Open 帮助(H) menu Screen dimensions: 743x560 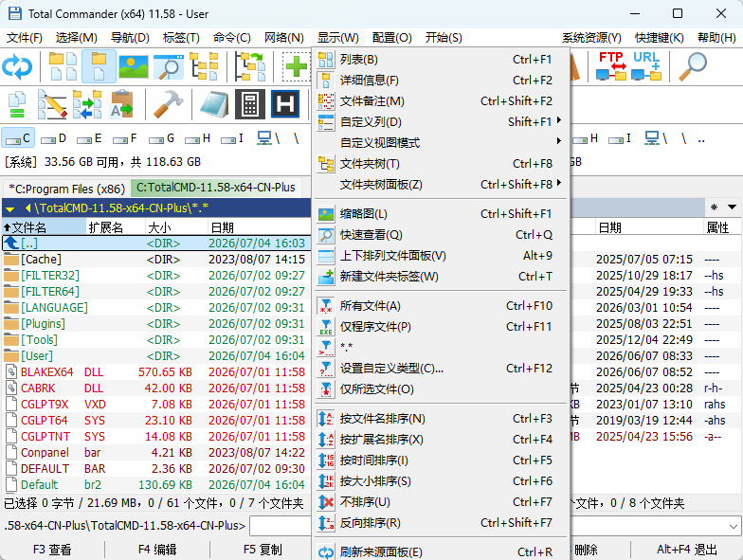coord(716,38)
